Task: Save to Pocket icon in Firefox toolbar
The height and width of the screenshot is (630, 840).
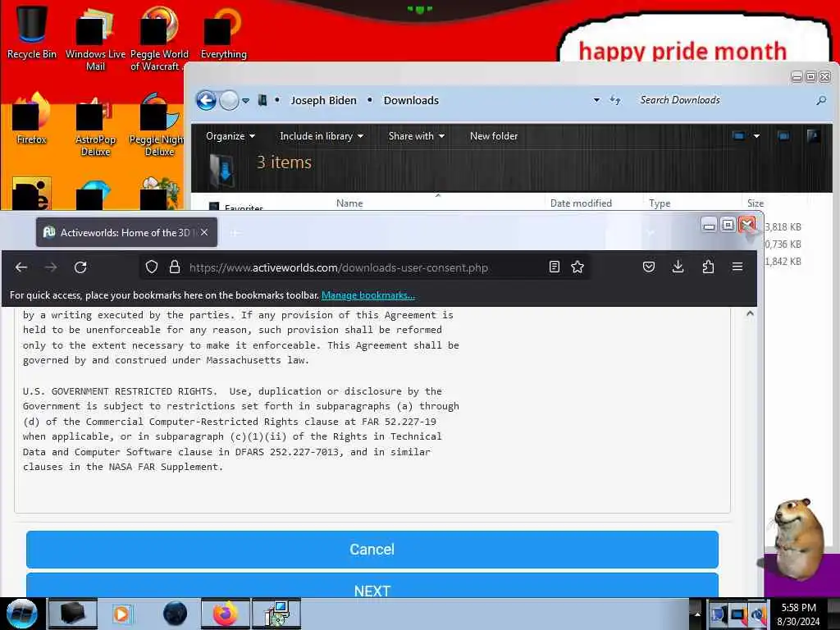Action: pos(649,267)
